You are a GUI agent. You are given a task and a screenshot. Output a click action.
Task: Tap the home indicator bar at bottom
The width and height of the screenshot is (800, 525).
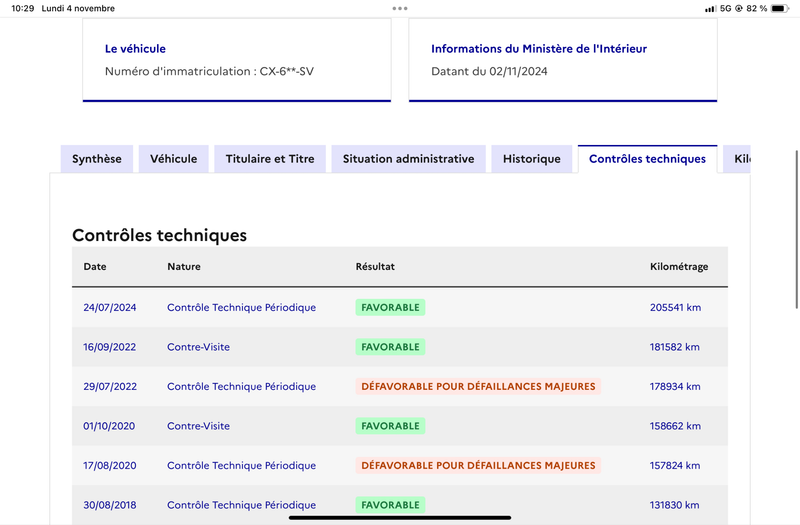400,517
